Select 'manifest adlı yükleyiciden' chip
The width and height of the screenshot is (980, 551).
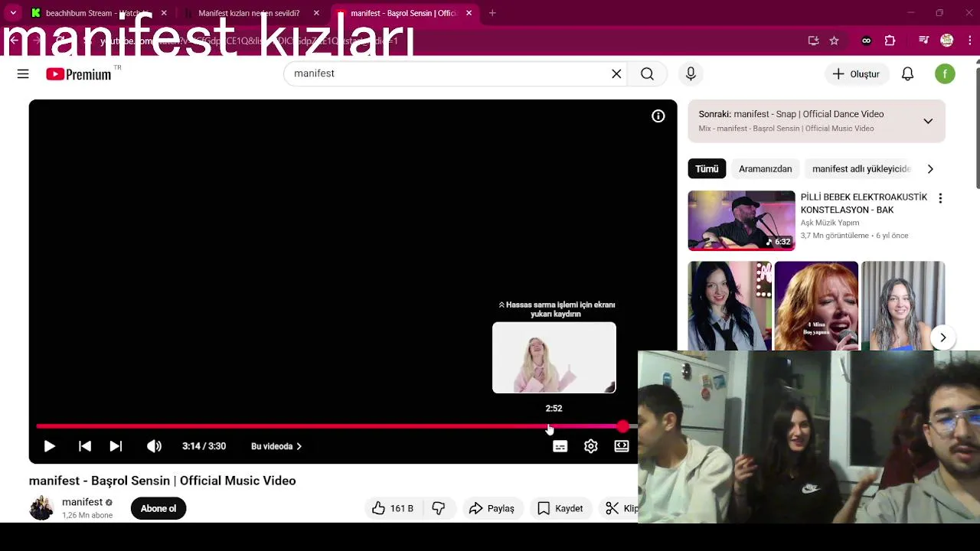861,168
